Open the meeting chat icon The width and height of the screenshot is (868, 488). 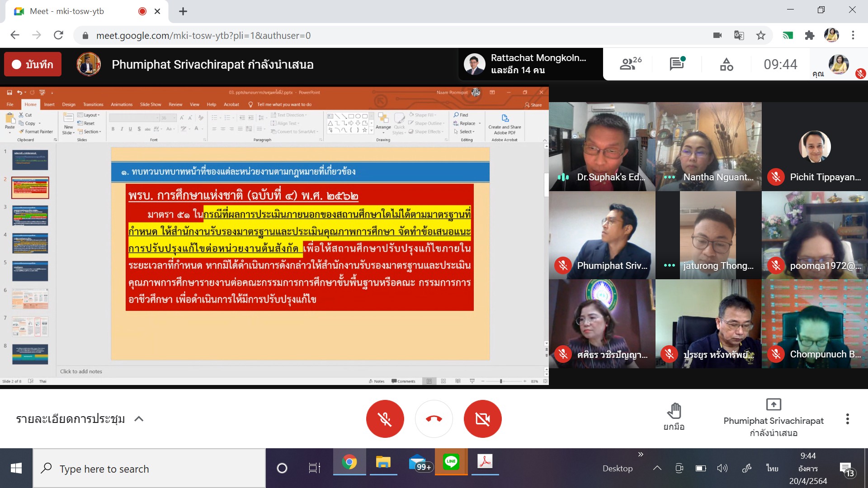click(677, 64)
